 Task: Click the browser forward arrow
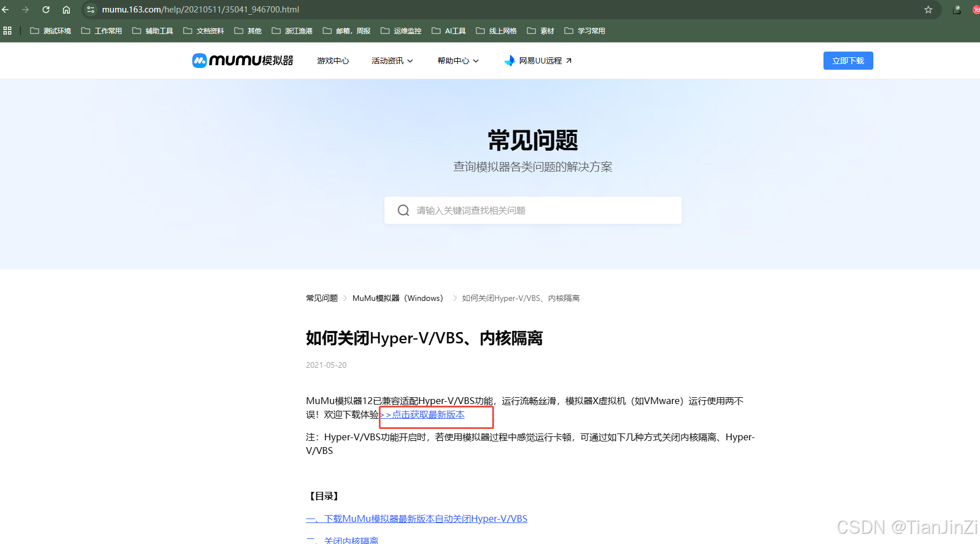pyautogui.click(x=26, y=10)
